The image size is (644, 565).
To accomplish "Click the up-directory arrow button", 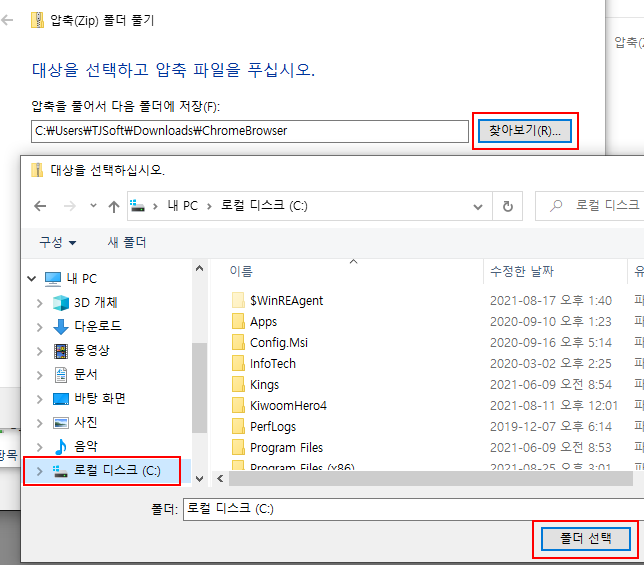I will click(x=113, y=206).
